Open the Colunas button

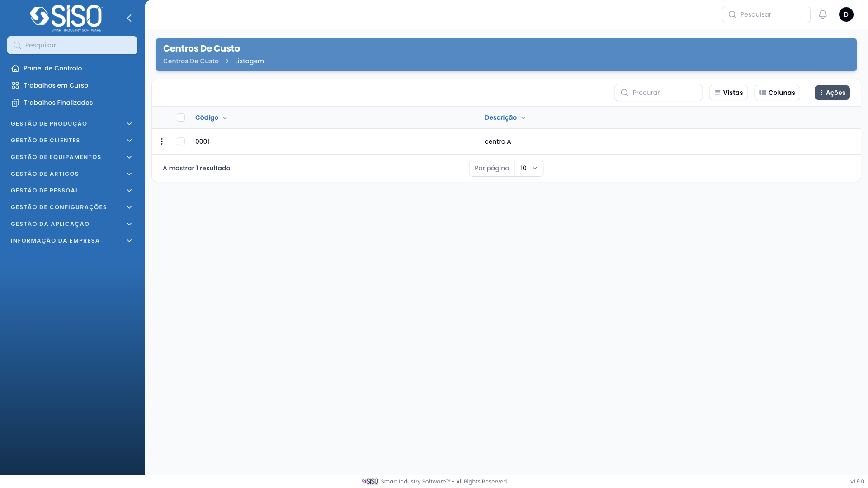point(777,93)
